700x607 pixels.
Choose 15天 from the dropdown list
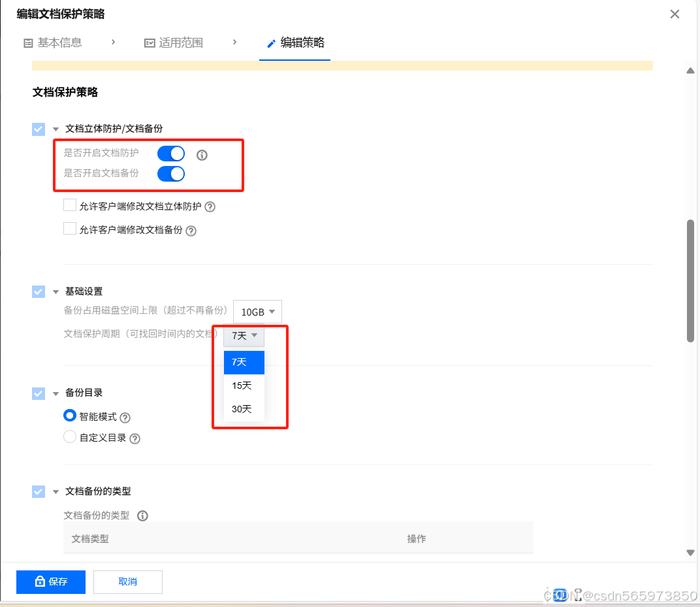244,386
